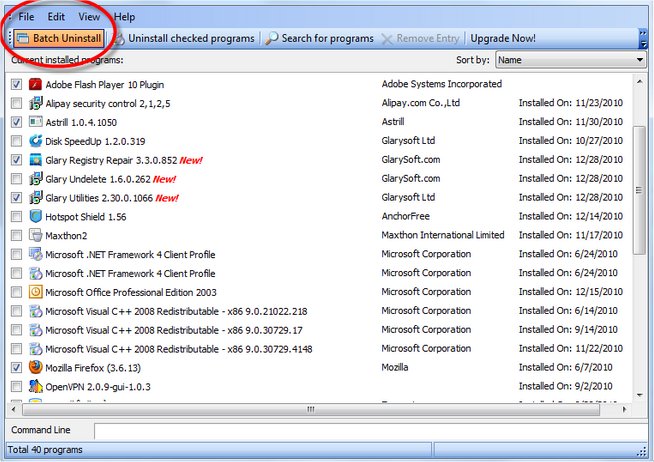Open the Help menu
The image size is (654, 462).
coord(124,17)
